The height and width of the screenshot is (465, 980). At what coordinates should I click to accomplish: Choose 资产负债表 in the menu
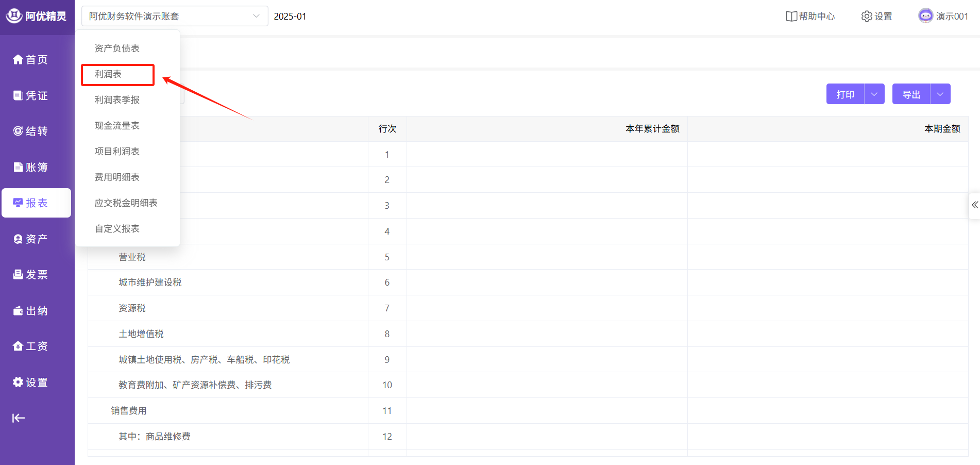117,48
